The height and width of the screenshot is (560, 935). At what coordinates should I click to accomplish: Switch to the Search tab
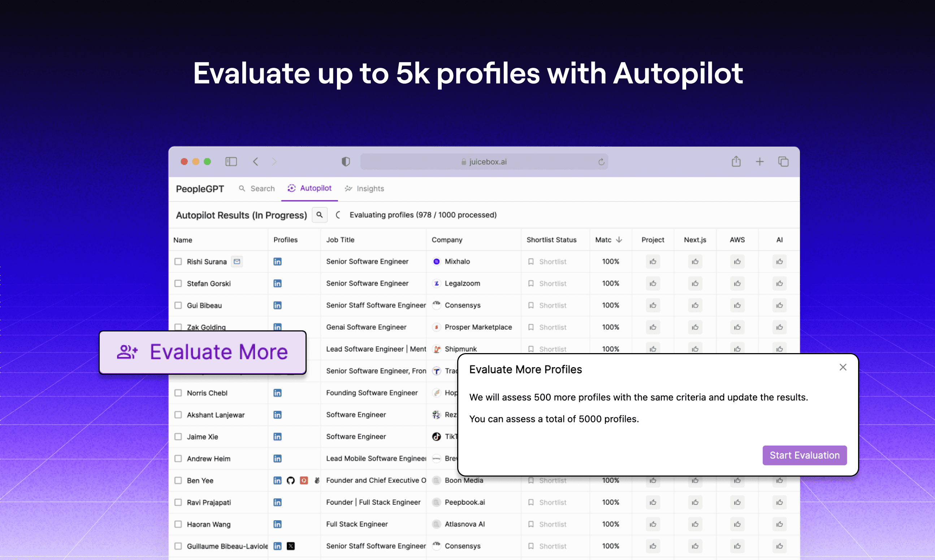tap(257, 188)
